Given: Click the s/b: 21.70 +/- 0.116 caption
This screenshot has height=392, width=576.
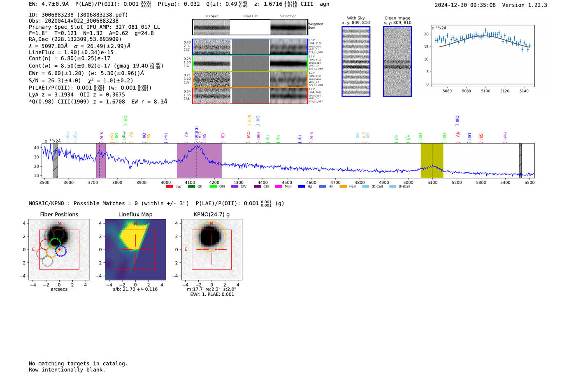Looking at the screenshot, I should coord(135,289).
